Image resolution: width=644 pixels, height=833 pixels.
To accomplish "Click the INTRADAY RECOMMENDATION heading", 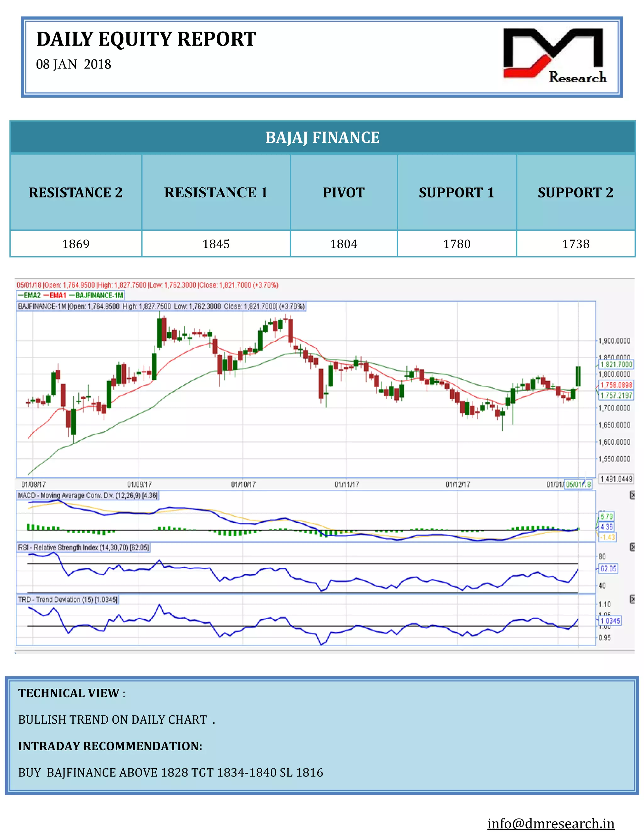I will (110, 746).
